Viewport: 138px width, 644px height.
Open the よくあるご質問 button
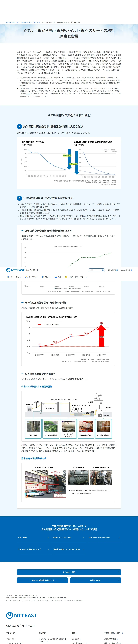(69, 572)
